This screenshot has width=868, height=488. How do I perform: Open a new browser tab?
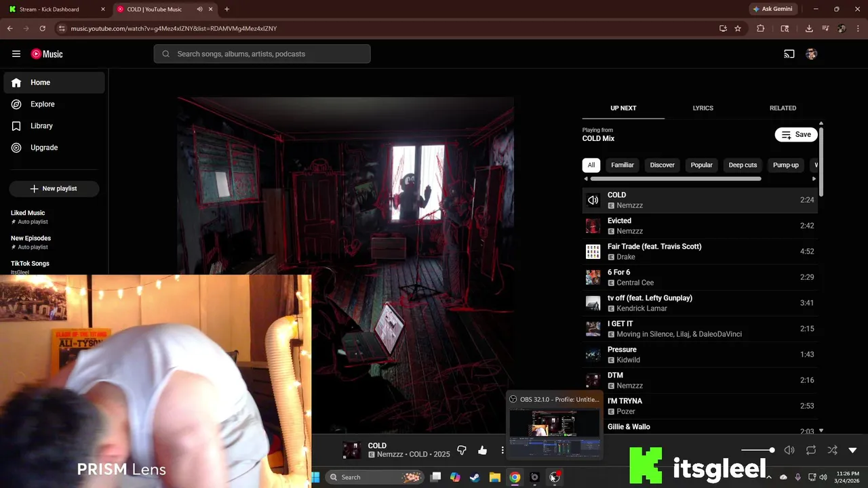coord(226,9)
